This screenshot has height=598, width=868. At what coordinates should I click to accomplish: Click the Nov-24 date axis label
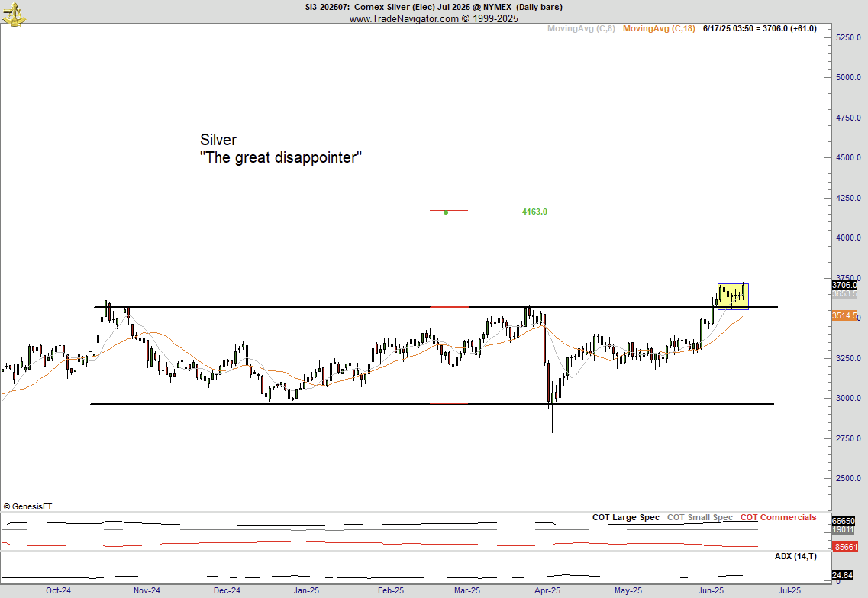click(147, 591)
